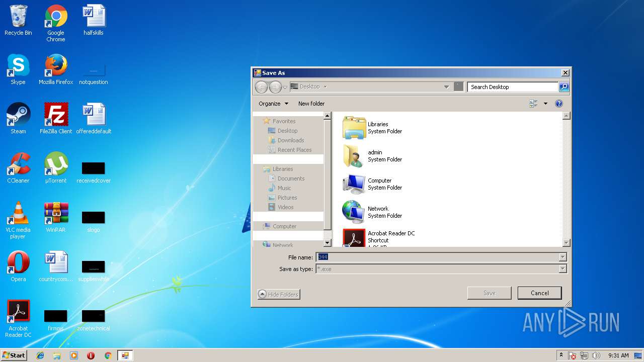Open Windows Media Player from taskbar
Image resolution: width=644 pixels, height=362 pixels.
pos(74,355)
